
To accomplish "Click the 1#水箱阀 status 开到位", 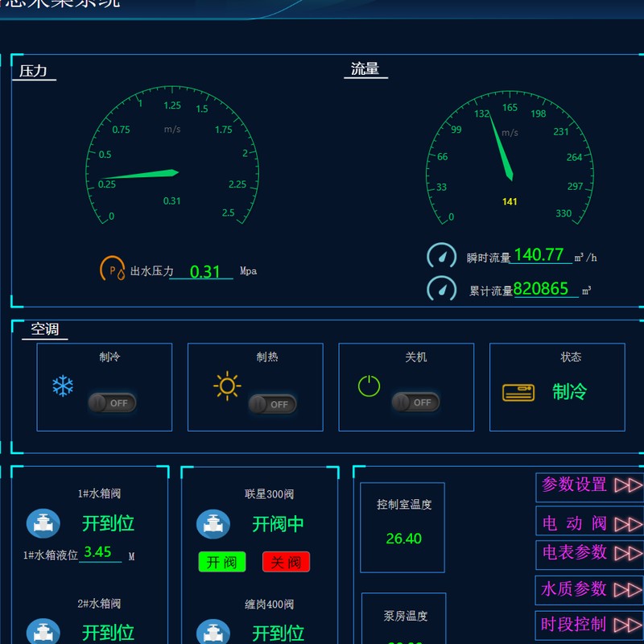I will [108, 524].
